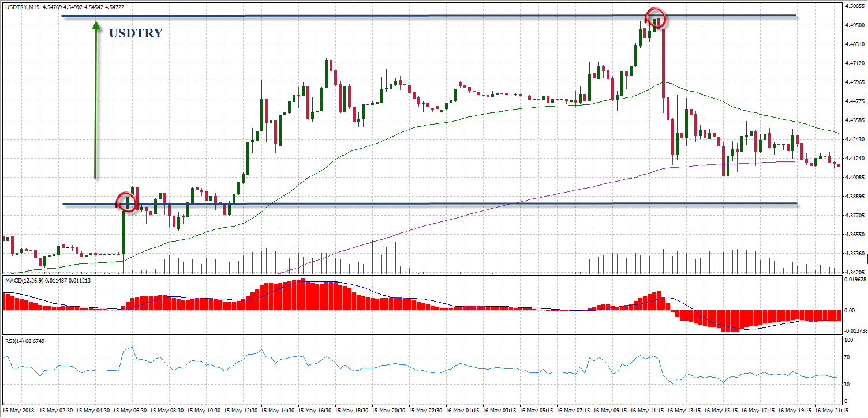This screenshot has width=868, height=418.
Task: Click the 16 May 17:15 time label
Action: pos(758,411)
